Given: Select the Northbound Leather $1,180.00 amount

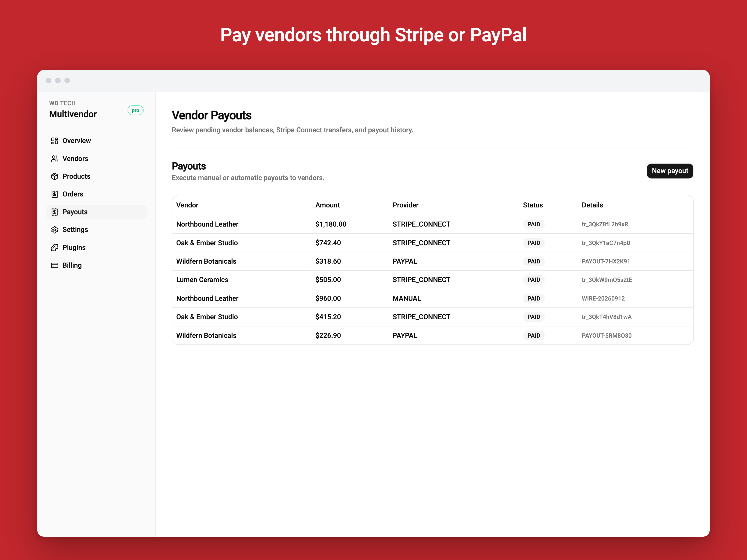Looking at the screenshot, I should [x=331, y=224].
